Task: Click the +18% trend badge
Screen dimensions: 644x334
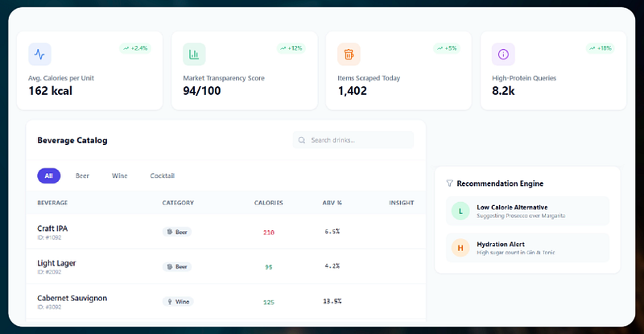Action: click(x=601, y=48)
